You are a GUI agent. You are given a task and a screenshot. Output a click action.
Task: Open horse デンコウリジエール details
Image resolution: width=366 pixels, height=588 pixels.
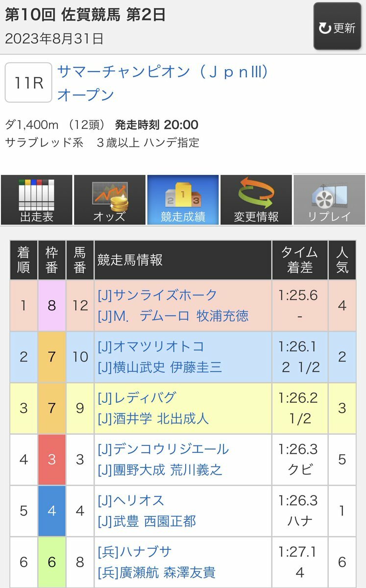pyautogui.click(x=163, y=449)
